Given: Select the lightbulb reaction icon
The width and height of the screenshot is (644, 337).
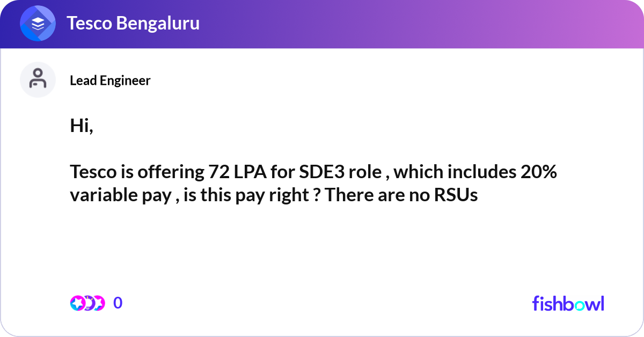Looking at the screenshot, I should tap(87, 303).
